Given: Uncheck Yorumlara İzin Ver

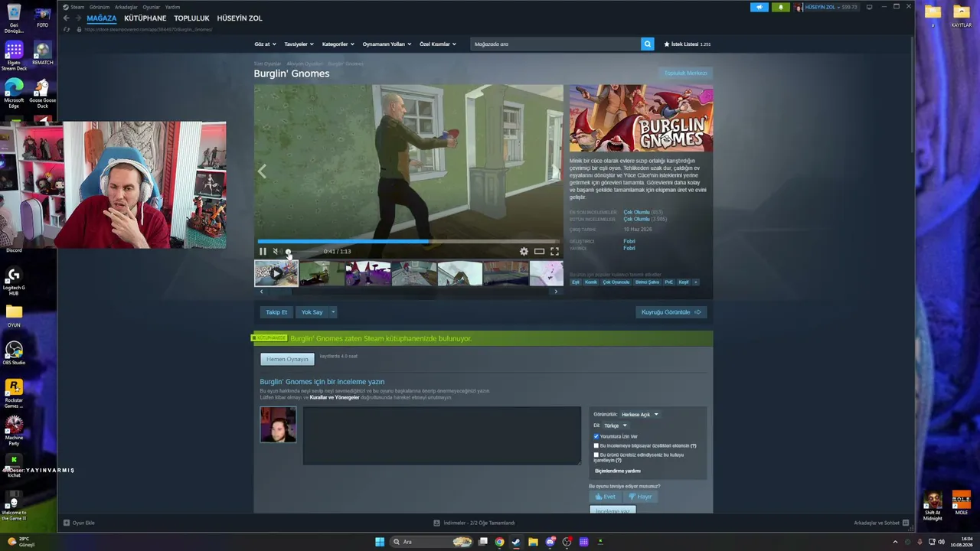Looking at the screenshot, I should pyautogui.click(x=596, y=436).
